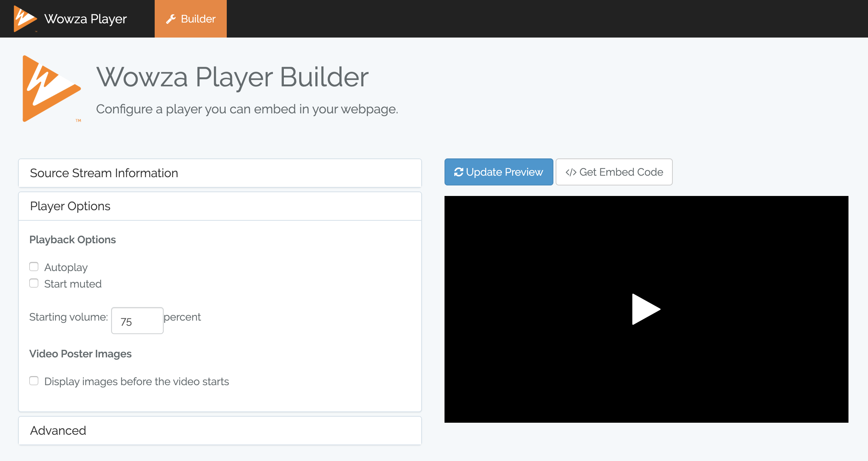
Task: Click the Wowza logo in navbar
Action: coord(25,18)
